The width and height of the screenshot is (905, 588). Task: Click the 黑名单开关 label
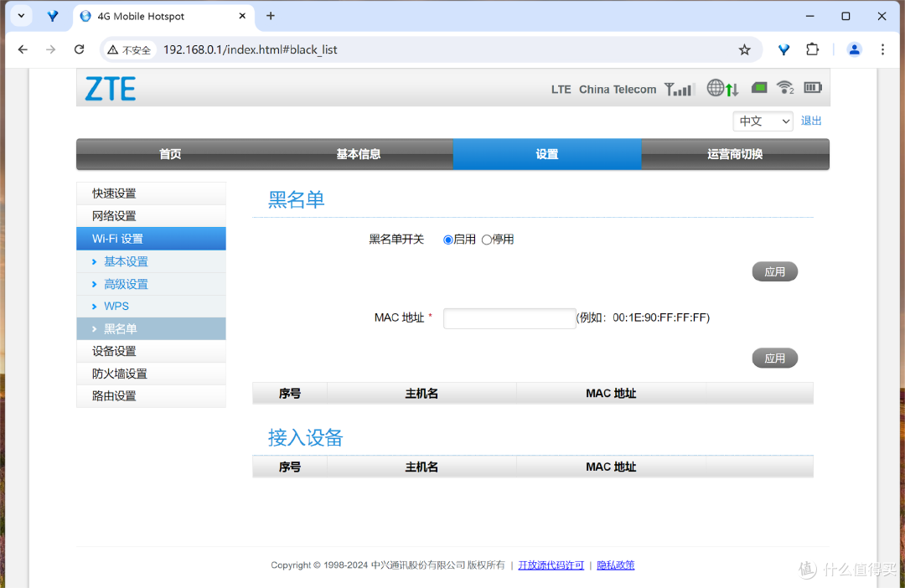click(396, 240)
